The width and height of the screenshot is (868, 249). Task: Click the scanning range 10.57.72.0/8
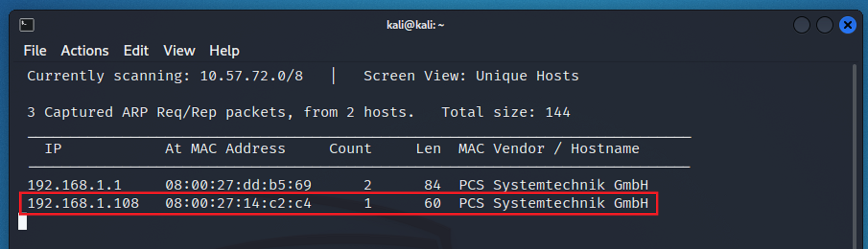[251, 76]
